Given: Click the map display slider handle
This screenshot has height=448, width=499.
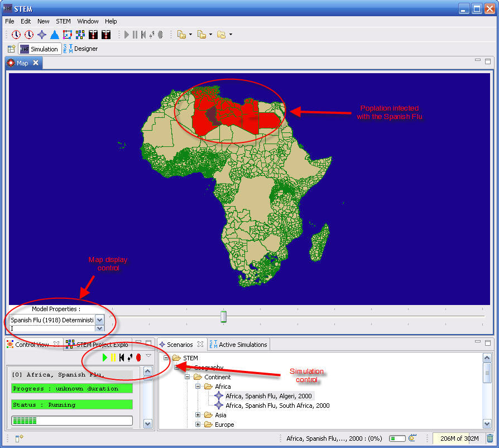Looking at the screenshot, I should coord(223,317).
